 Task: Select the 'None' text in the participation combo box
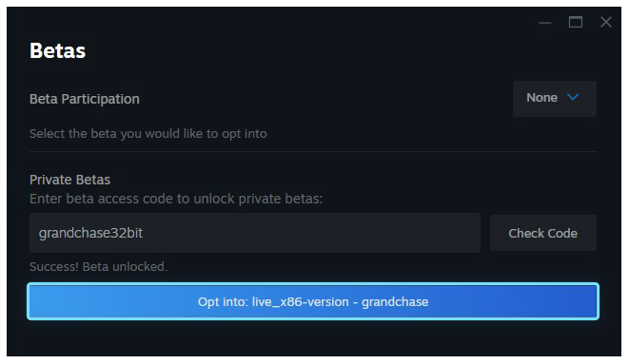(x=541, y=98)
